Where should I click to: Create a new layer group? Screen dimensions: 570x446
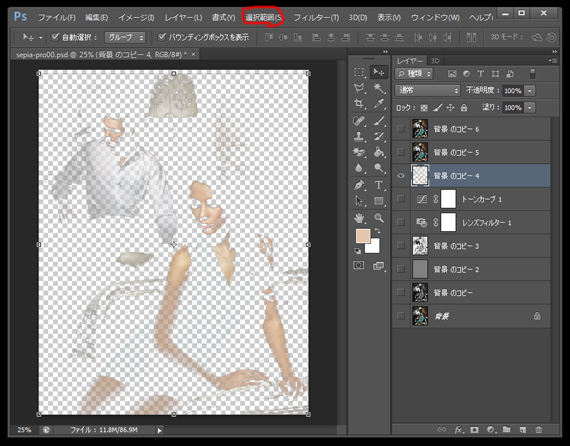pyautogui.click(x=506, y=430)
